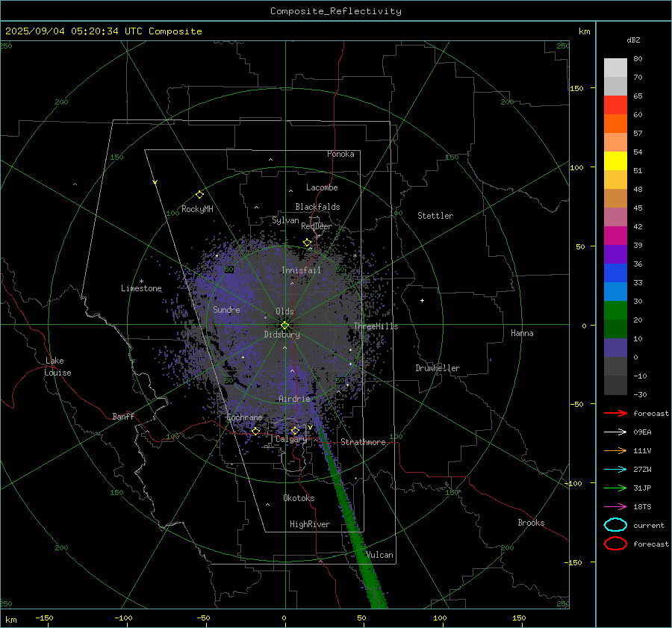672x628 pixels.
Task: Click the Drumheller city label
Action: click(438, 368)
